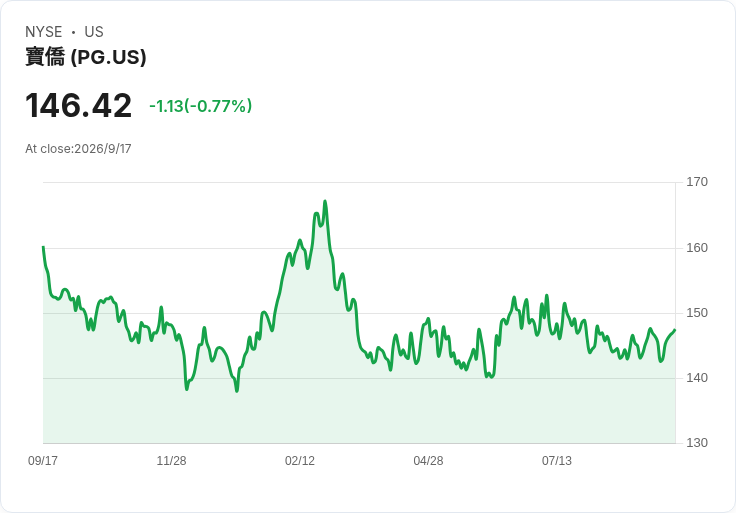This screenshot has width=736, height=513.
Task: Click the 160 y-axis price label
Action: 697,248
